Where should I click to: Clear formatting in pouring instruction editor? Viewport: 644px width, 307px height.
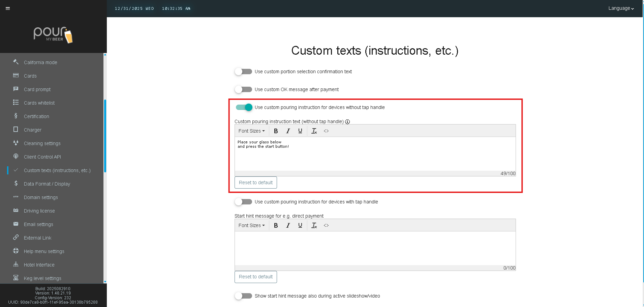point(314,131)
